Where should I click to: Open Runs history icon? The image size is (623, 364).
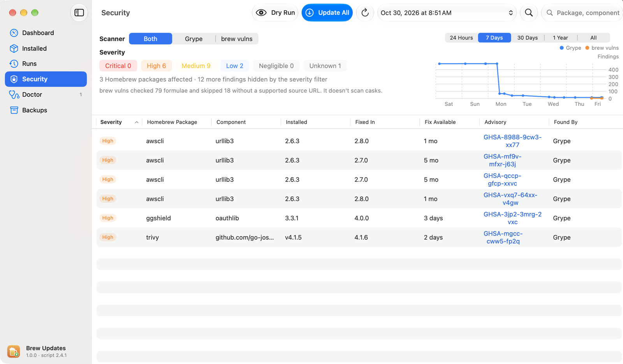click(x=14, y=63)
